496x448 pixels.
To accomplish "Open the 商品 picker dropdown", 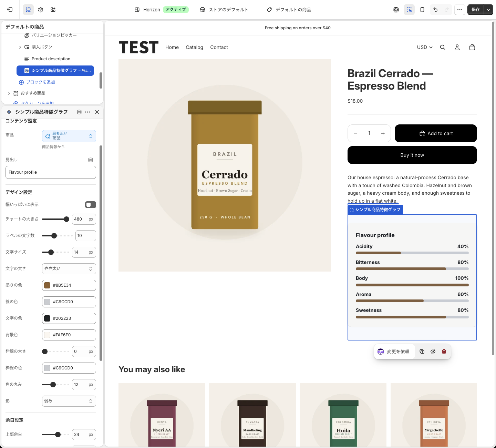I will [x=69, y=136].
